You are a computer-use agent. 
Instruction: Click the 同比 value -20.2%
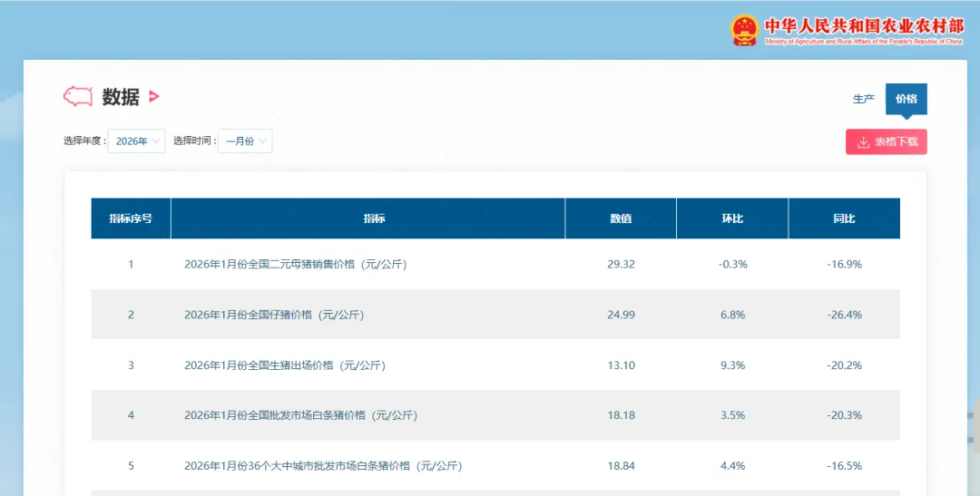pyautogui.click(x=845, y=365)
